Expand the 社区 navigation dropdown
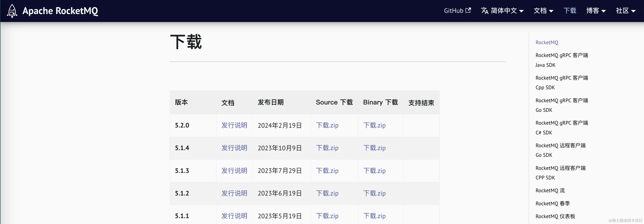 pyautogui.click(x=625, y=11)
